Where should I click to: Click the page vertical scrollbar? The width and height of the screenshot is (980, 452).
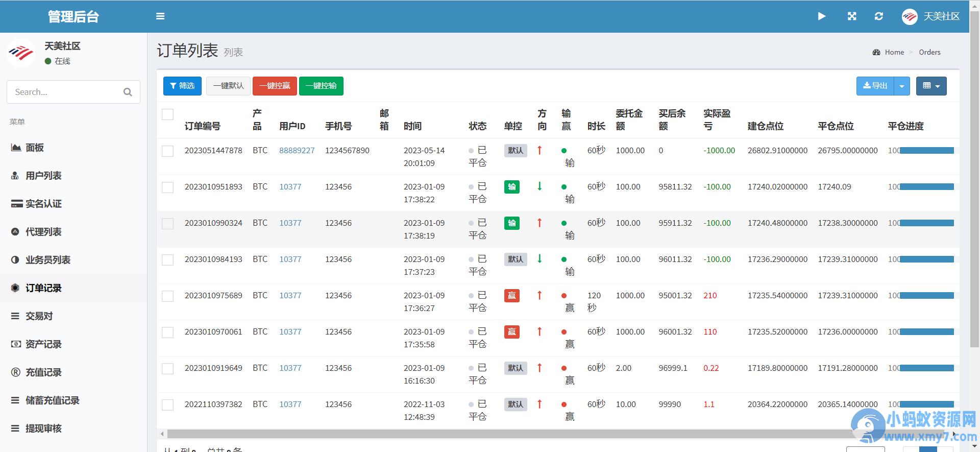(x=974, y=179)
